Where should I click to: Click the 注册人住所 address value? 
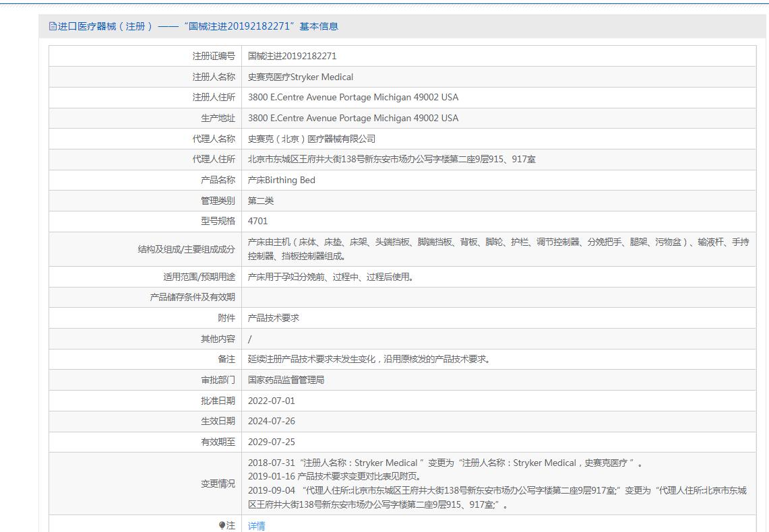(352, 97)
